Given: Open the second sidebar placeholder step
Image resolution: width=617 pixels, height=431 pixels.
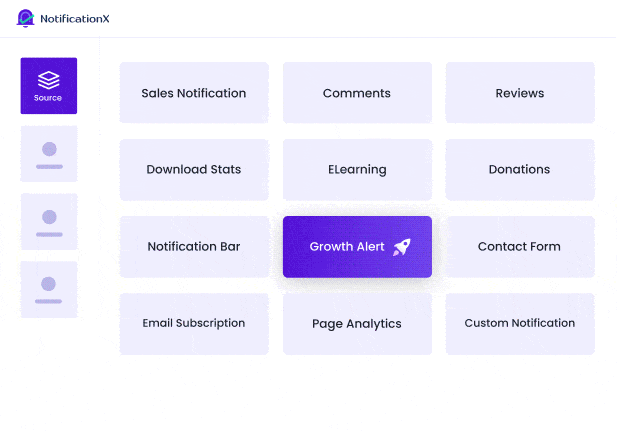Looking at the screenshot, I should [x=49, y=154].
